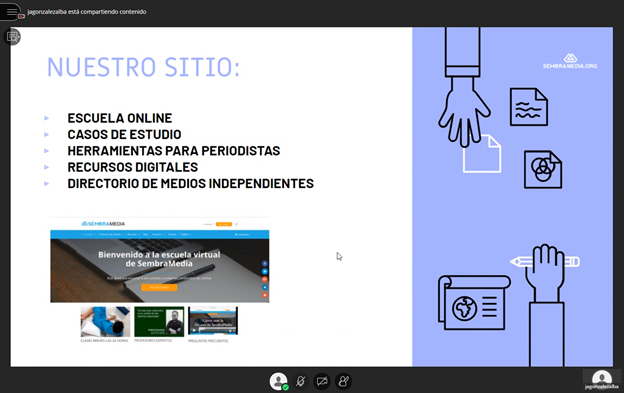Click the jagonzalezalba participant thumbnail
This screenshot has height=393, width=624.
601,379
